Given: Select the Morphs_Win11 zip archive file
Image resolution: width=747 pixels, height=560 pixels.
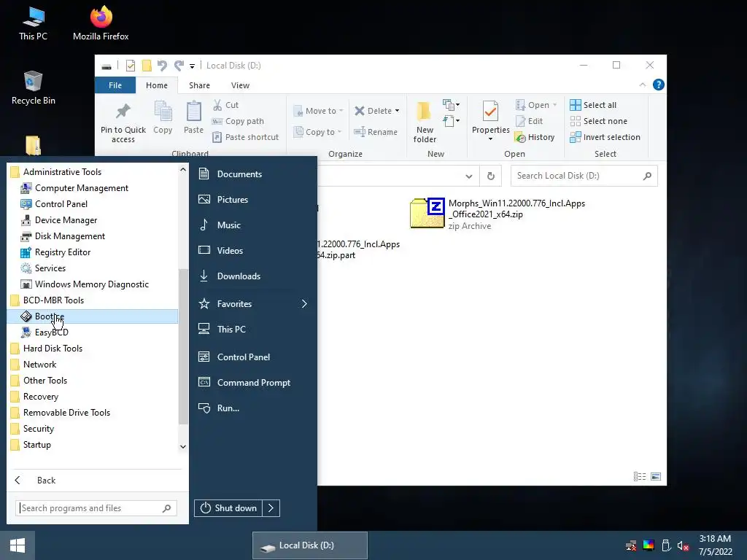Looking at the screenshot, I should (498, 214).
